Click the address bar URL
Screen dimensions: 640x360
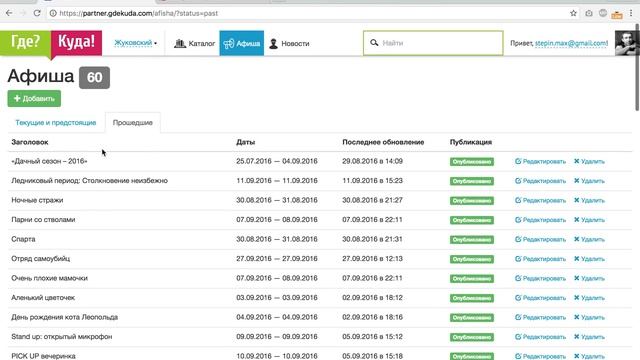(139, 13)
